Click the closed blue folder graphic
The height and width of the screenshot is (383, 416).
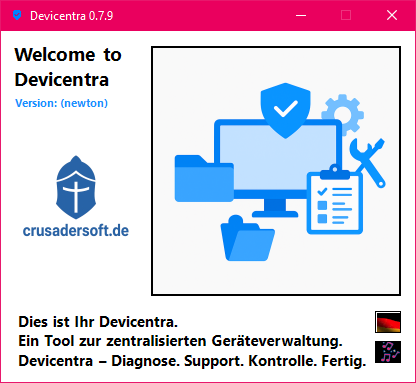[x=204, y=178]
